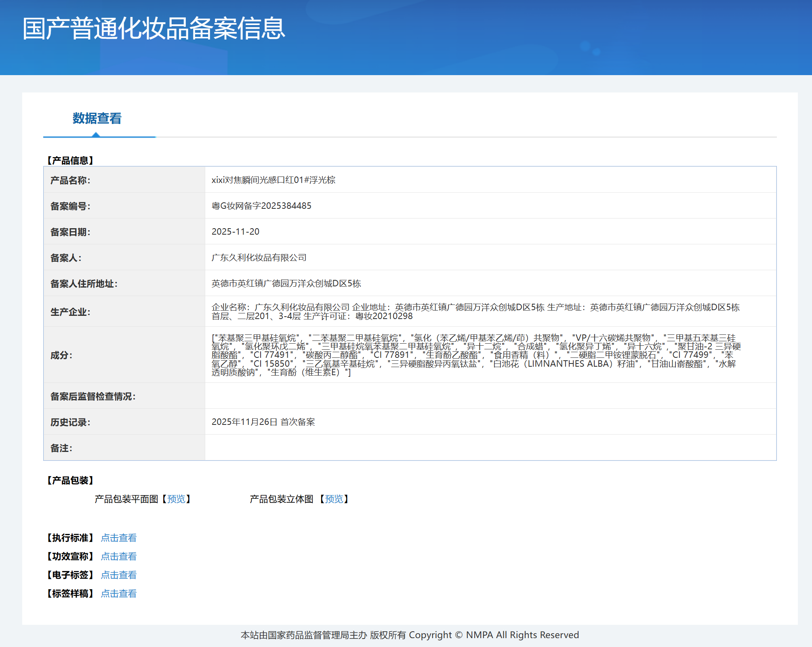The image size is (812, 647).
Task: Open 点击查看 link next to 标签样稿
Action: point(119,594)
